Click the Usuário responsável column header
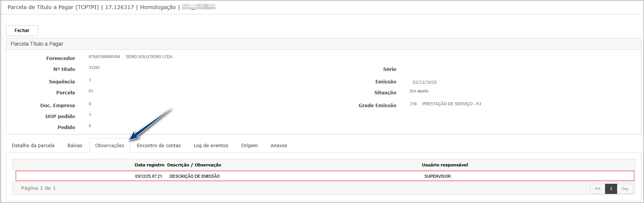Viewport: 644px width, 203px height. 445,165
